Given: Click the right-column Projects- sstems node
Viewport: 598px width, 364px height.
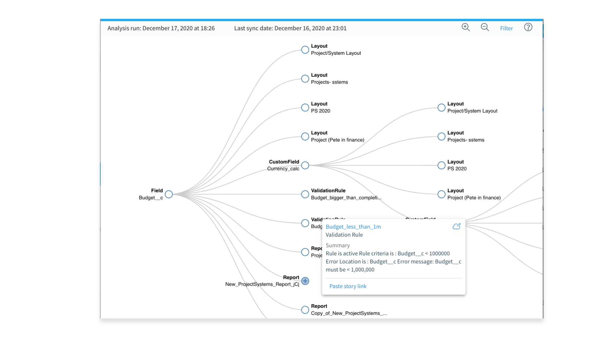Looking at the screenshot, I should (x=441, y=137).
